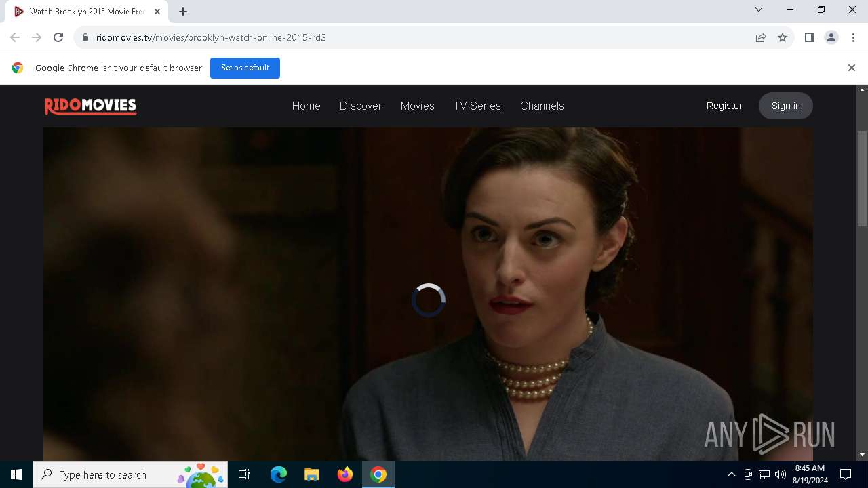
Task: Open File Explorer from the taskbar
Action: (311, 474)
